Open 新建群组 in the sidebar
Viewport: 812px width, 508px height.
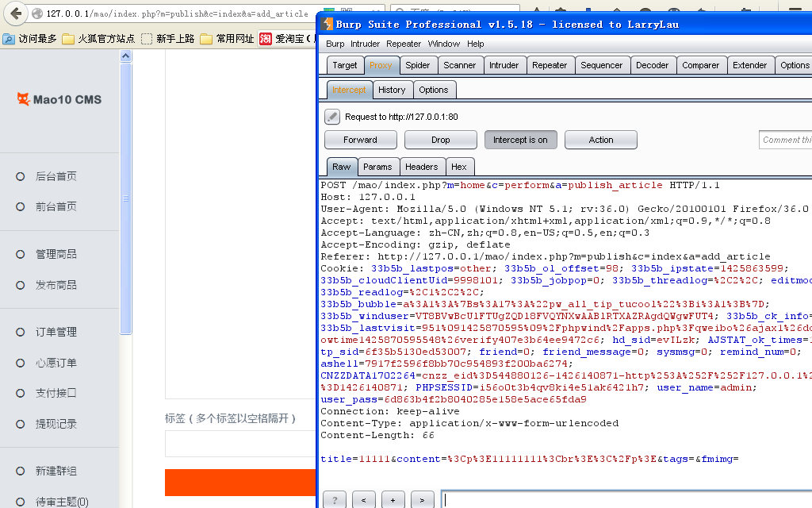tap(56, 471)
